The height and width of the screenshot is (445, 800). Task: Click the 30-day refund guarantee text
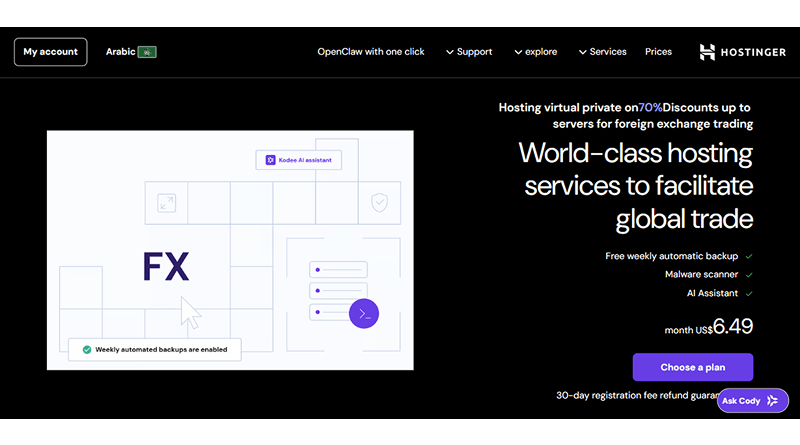tap(637, 395)
